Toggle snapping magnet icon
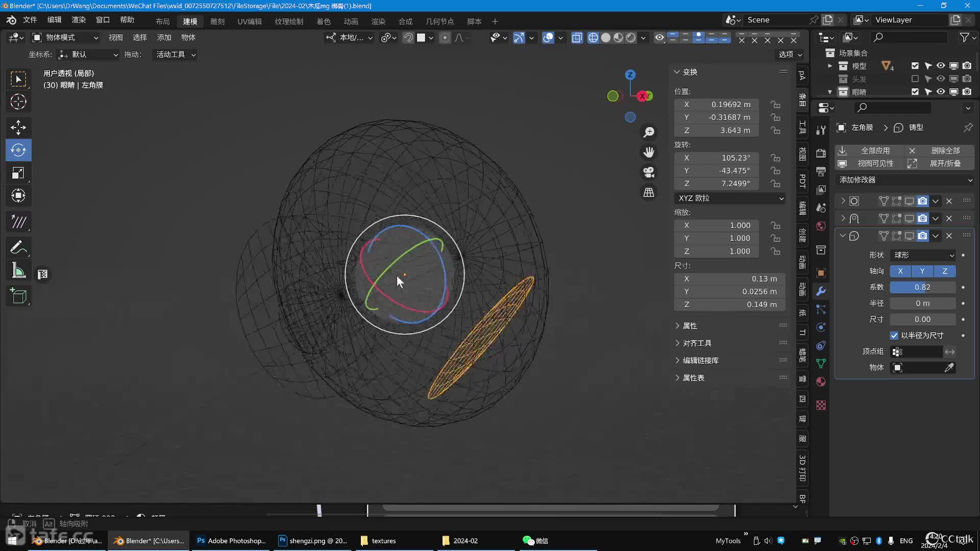This screenshot has width=980, height=551. (x=408, y=38)
